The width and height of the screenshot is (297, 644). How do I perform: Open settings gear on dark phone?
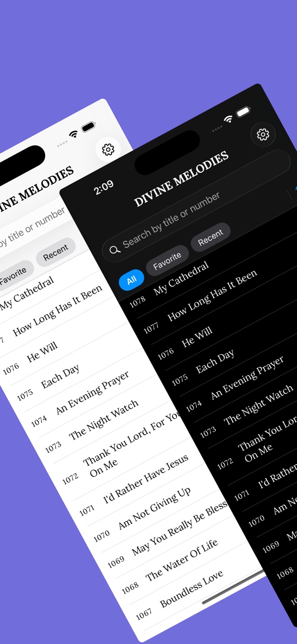click(263, 134)
